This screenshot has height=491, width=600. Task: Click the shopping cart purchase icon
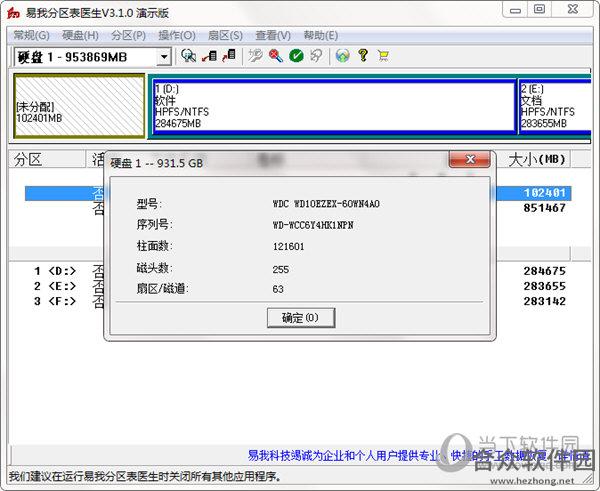click(383, 56)
